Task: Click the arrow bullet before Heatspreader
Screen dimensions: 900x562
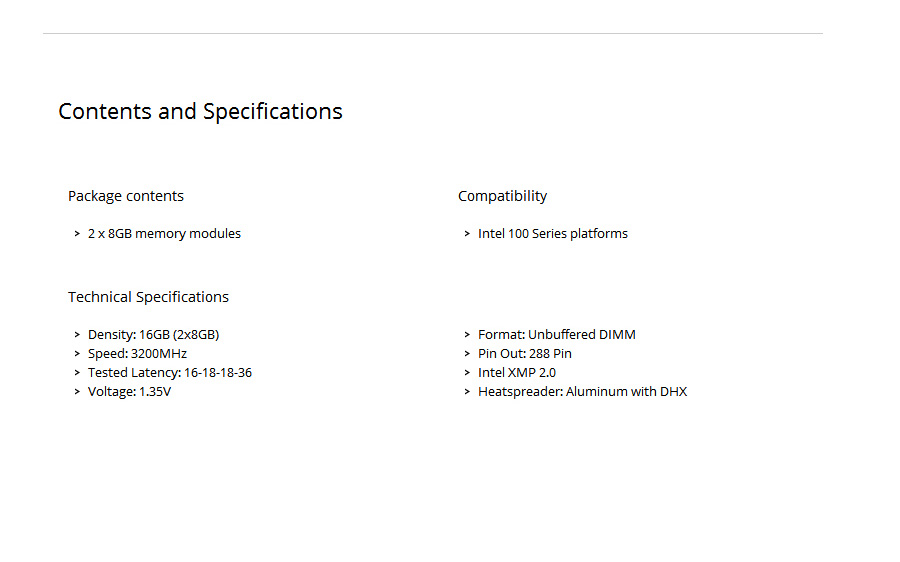Action: click(467, 392)
